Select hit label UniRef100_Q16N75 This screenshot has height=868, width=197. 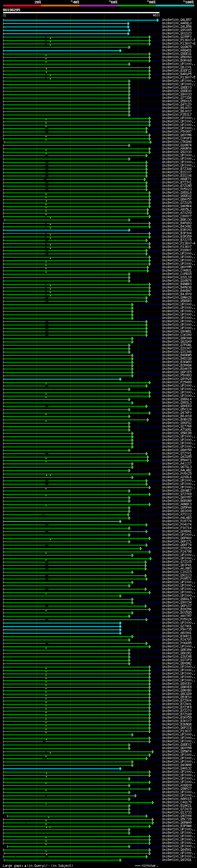tap(177, 47)
